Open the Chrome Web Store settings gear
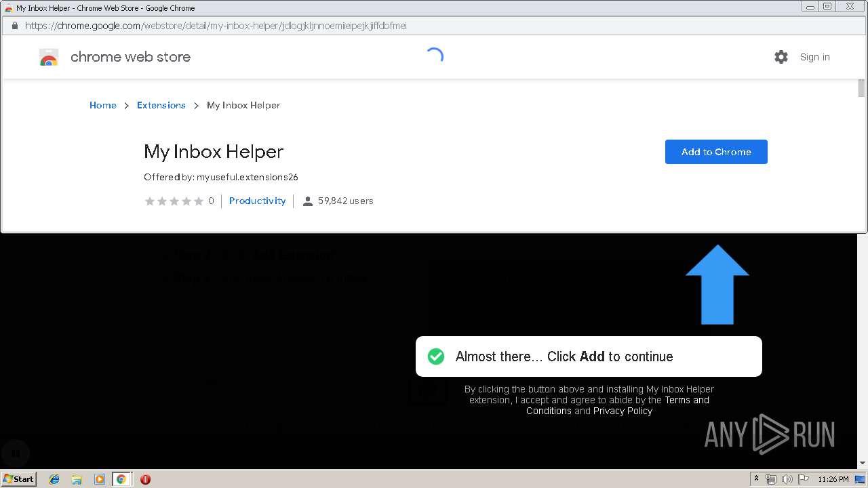This screenshot has width=868, height=488. point(781,57)
